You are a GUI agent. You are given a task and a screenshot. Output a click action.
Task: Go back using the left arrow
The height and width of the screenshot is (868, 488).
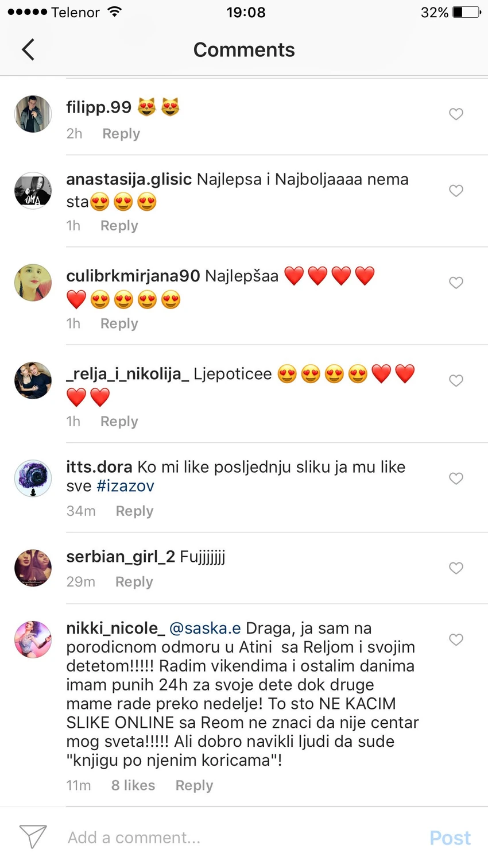28,49
